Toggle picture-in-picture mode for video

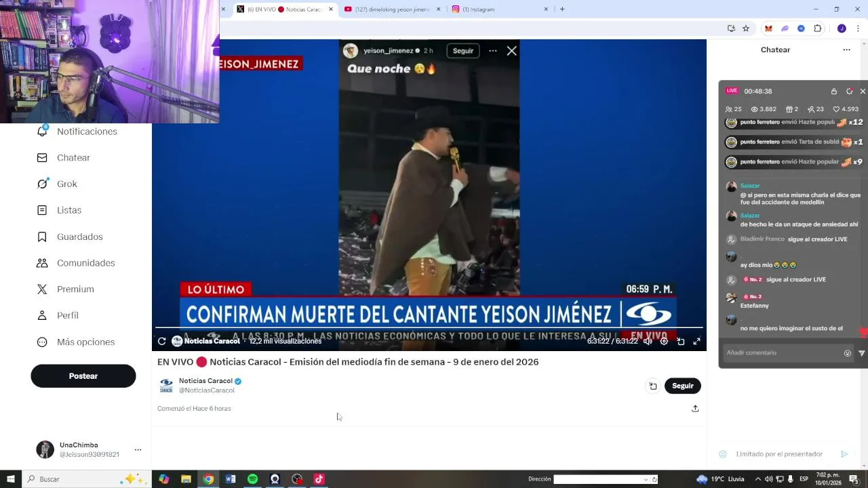(x=681, y=342)
